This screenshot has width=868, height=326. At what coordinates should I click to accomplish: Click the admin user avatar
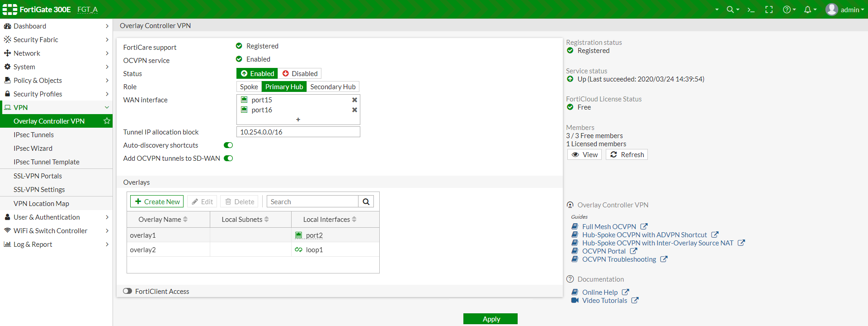(832, 10)
